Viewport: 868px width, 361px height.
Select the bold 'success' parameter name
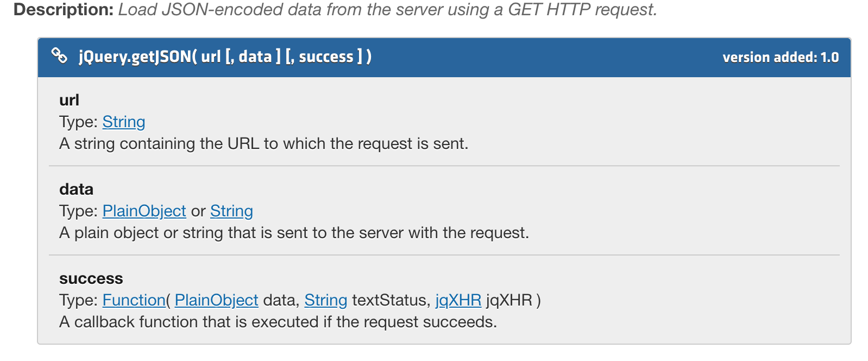pyautogui.click(x=91, y=278)
